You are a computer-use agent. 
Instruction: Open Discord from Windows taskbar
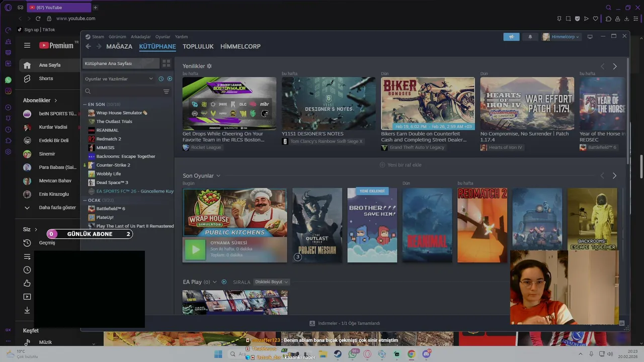(x=427, y=354)
